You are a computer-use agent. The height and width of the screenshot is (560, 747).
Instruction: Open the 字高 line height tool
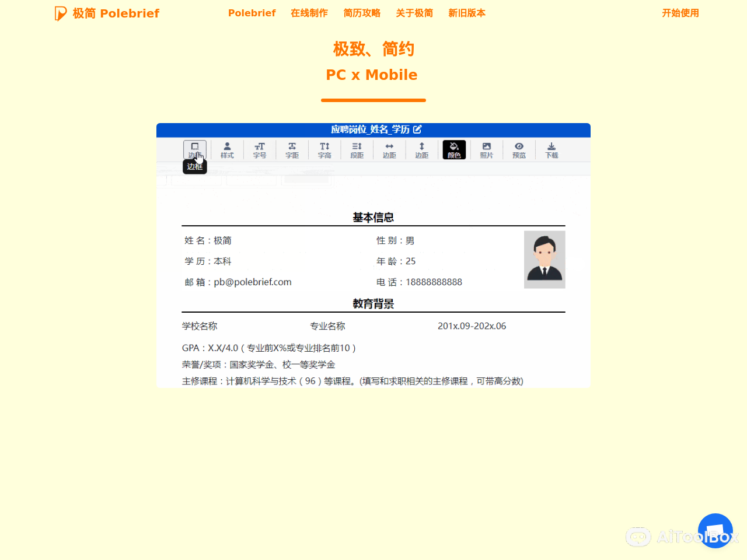coord(324,149)
